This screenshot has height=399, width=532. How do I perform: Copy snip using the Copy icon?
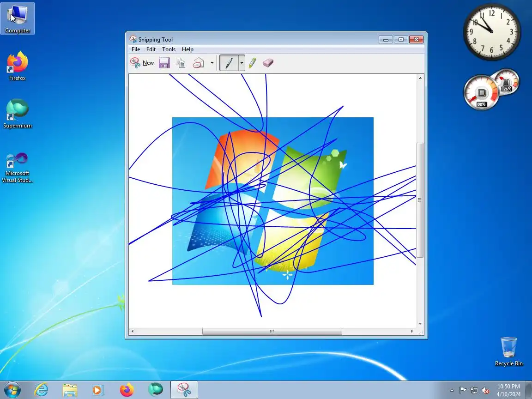(181, 63)
